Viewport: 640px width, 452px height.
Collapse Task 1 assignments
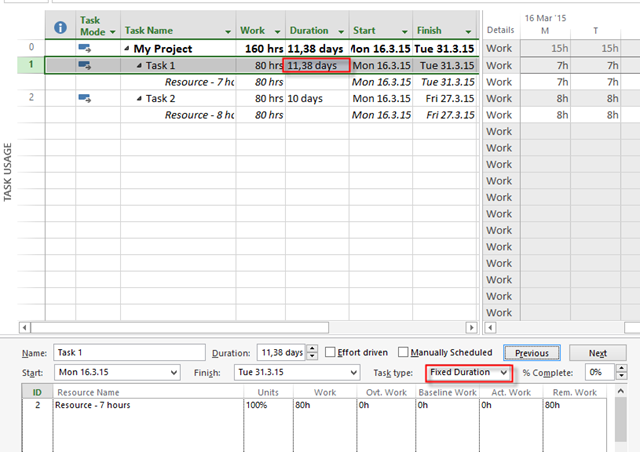(x=139, y=66)
